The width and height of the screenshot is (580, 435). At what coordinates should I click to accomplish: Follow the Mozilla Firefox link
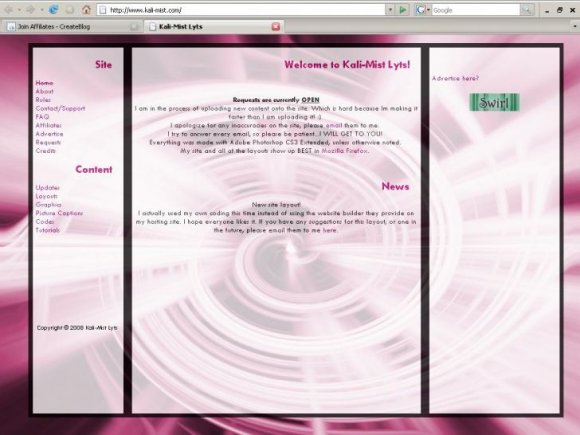point(345,151)
